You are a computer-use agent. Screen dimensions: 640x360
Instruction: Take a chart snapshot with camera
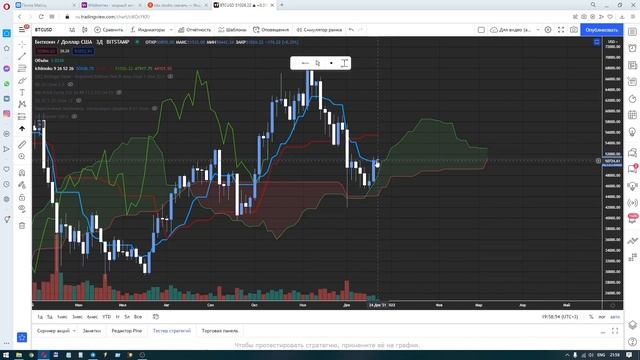574,30
